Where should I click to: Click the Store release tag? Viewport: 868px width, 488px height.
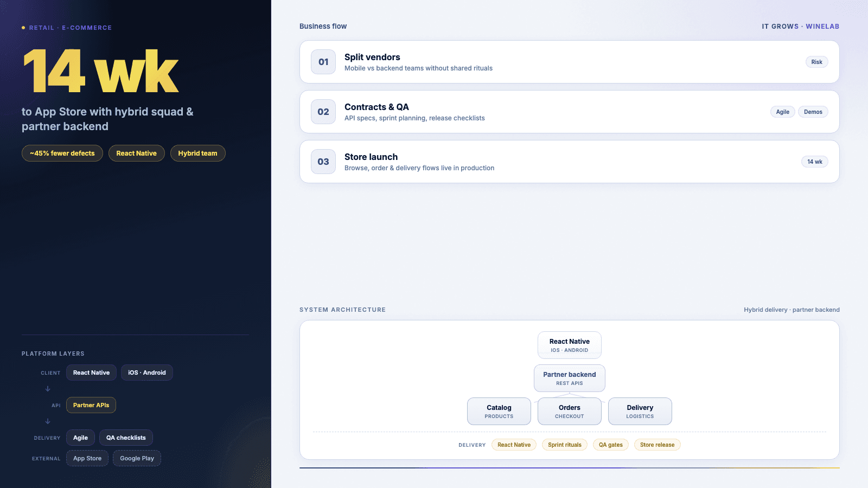658,445
